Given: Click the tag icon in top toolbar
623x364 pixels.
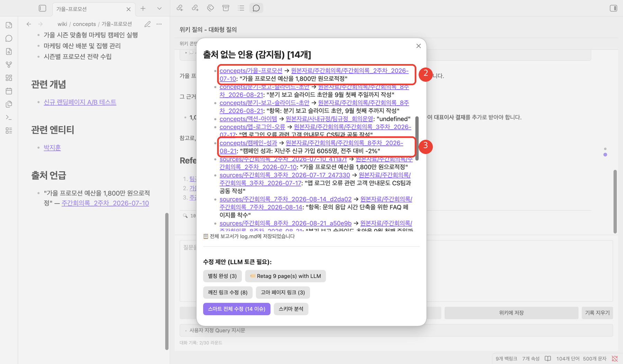Looking at the screenshot, I should [x=210, y=8].
